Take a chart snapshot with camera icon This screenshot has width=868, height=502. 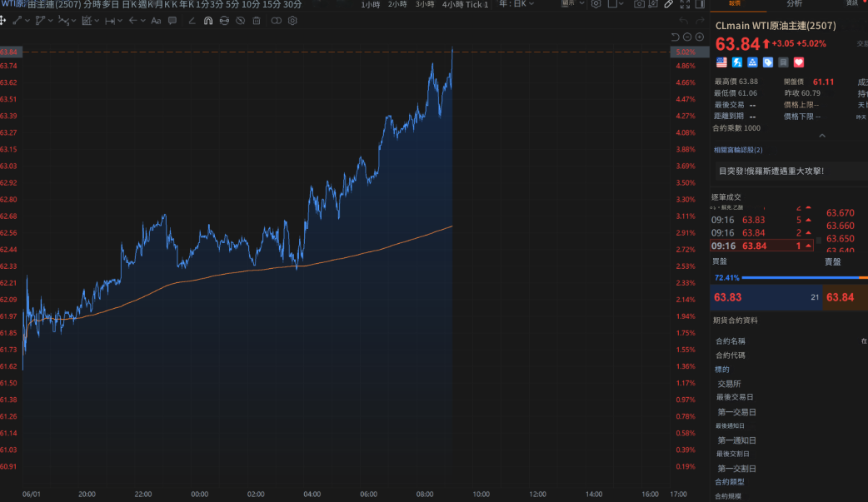pyautogui.click(x=639, y=4)
